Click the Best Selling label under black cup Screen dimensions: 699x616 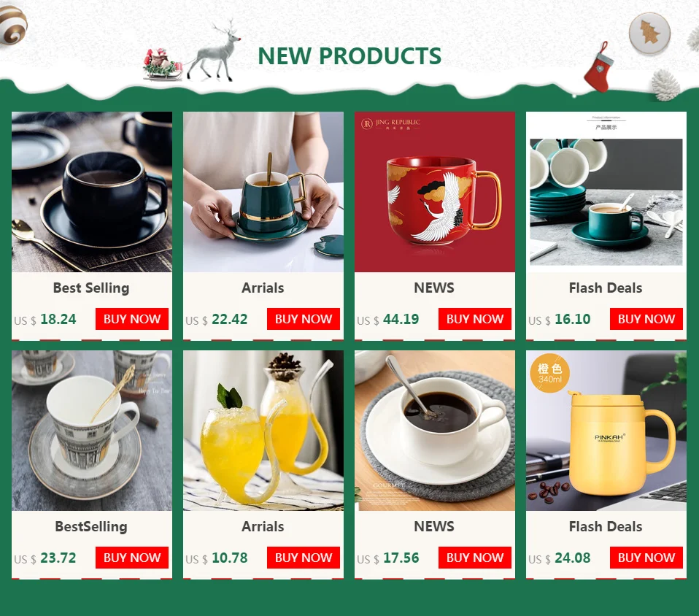click(91, 288)
